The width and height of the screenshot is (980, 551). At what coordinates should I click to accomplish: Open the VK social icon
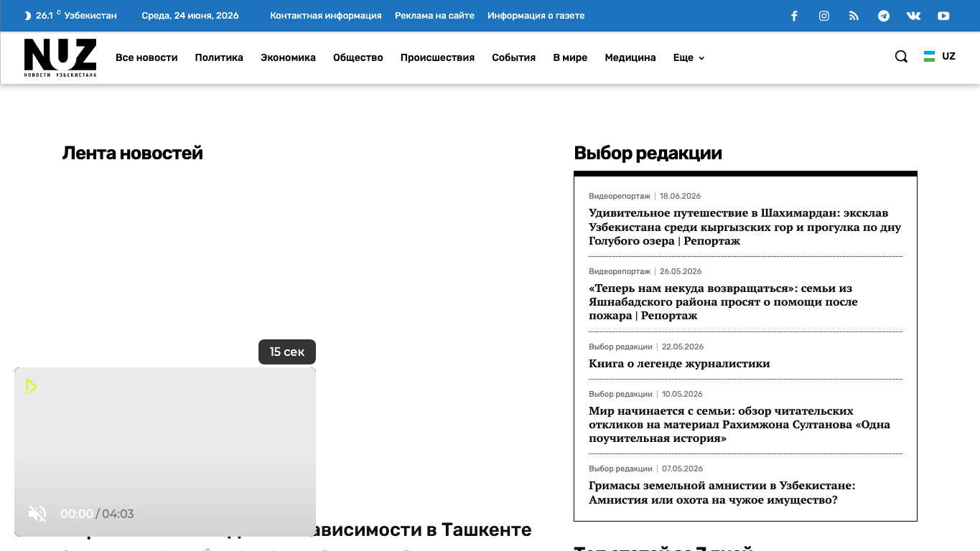tap(913, 16)
